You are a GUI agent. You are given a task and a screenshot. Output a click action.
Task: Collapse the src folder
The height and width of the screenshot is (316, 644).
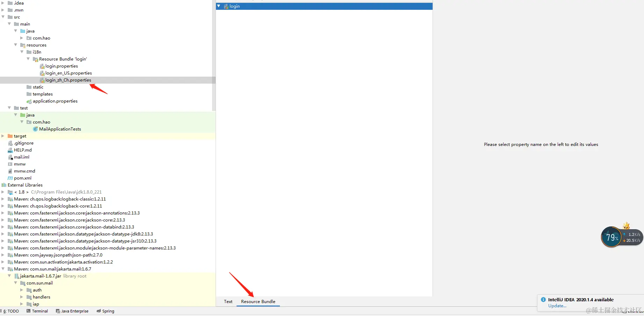tap(3, 17)
